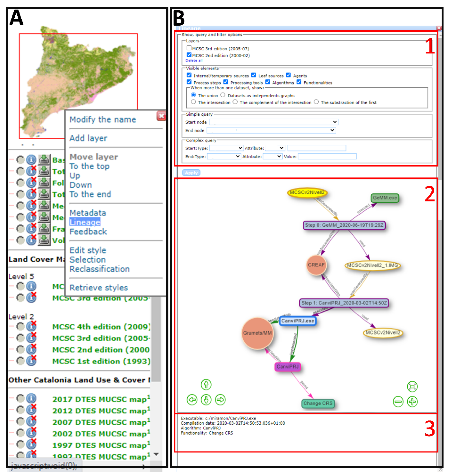The height and width of the screenshot is (476, 449).
Task: Fit the lineage graph to view
Action: point(412,387)
